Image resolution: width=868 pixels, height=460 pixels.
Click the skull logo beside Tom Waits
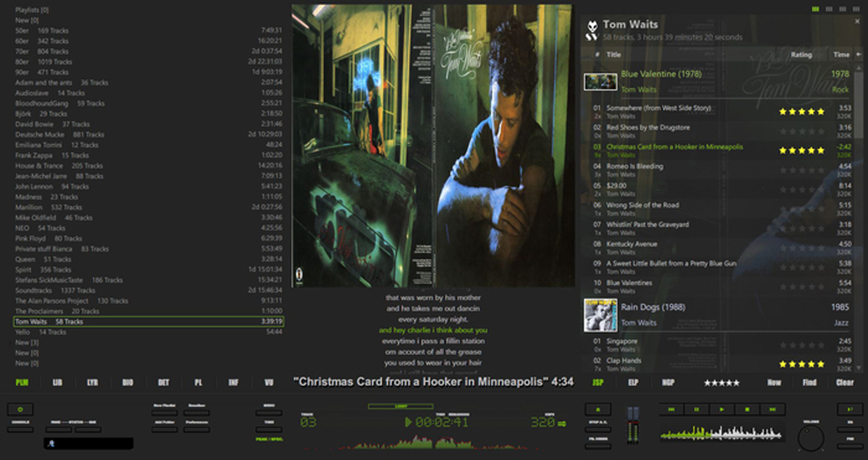point(592,30)
